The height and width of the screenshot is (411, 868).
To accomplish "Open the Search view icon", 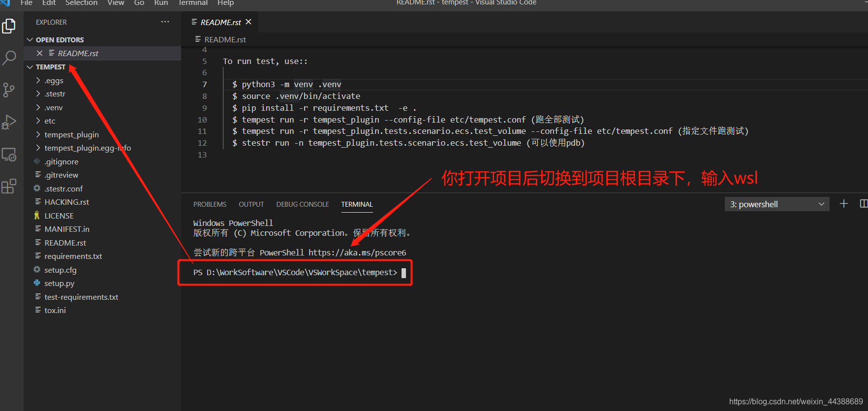I will 9,58.
